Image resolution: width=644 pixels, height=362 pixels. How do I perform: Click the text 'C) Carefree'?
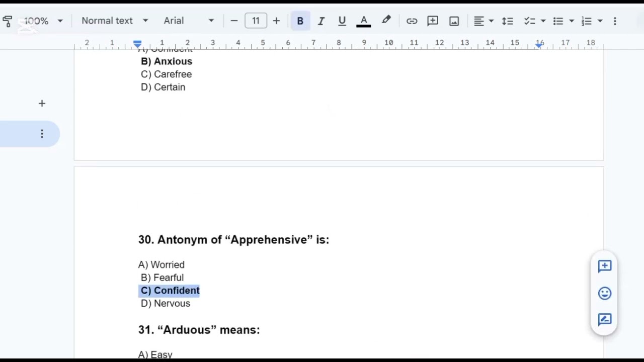167,74
